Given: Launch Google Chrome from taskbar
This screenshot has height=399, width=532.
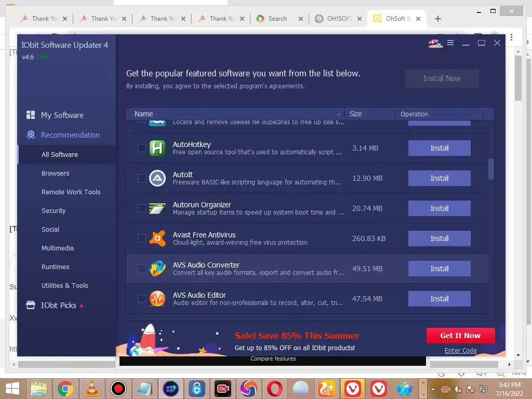Looking at the screenshot, I should click(65, 389).
